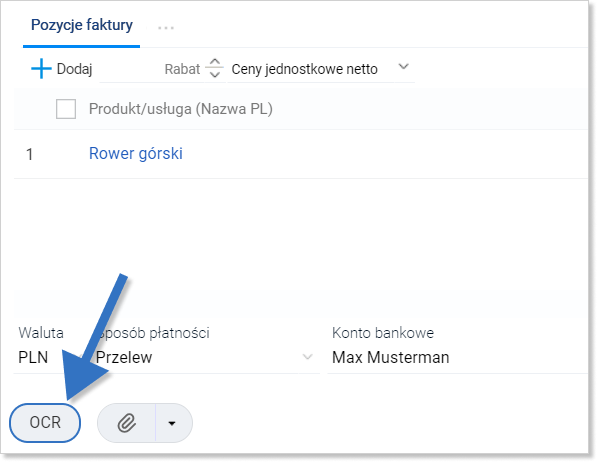Open the Rower górski product link

point(136,153)
